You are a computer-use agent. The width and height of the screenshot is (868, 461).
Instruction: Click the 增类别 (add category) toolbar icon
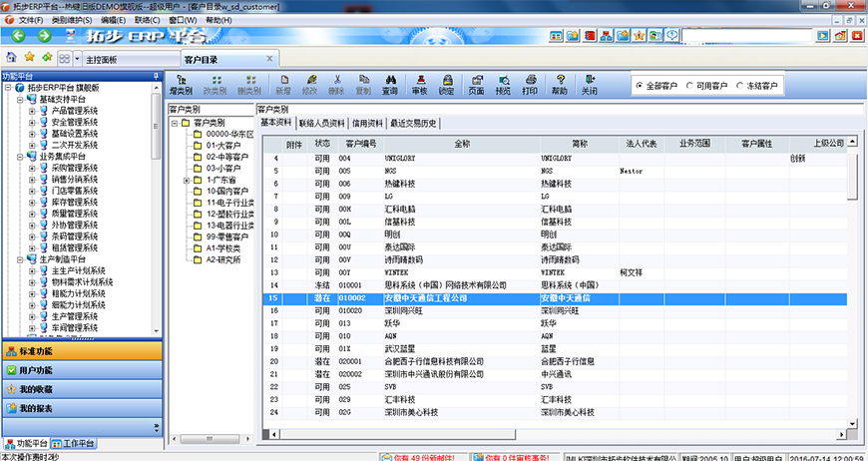click(x=181, y=83)
